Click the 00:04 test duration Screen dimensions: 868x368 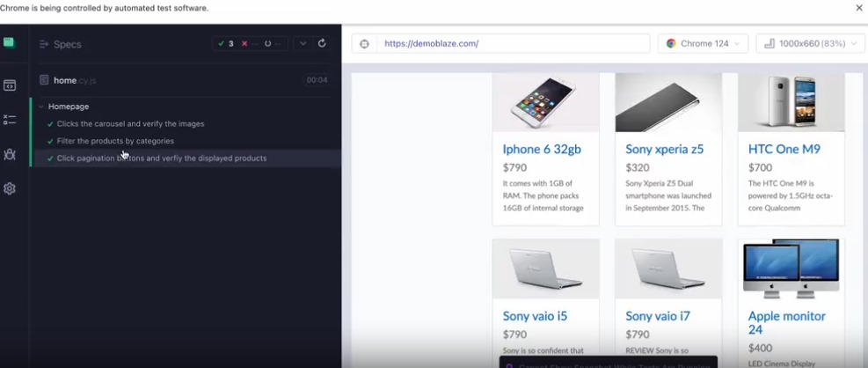tap(317, 80)
